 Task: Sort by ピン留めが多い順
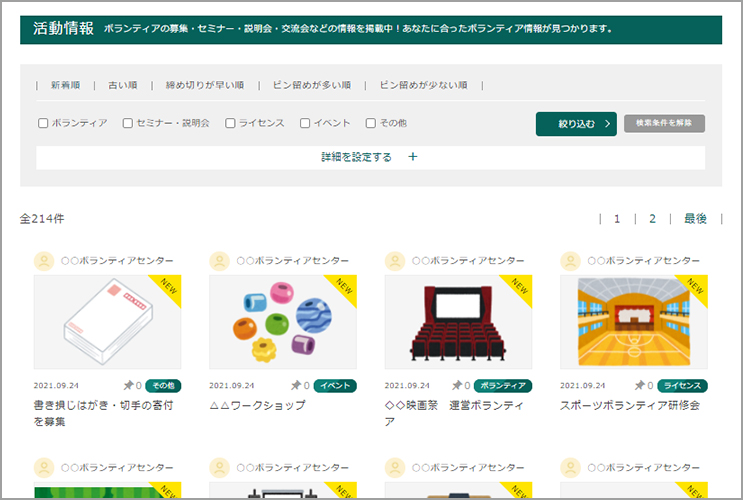coord(312,85)
